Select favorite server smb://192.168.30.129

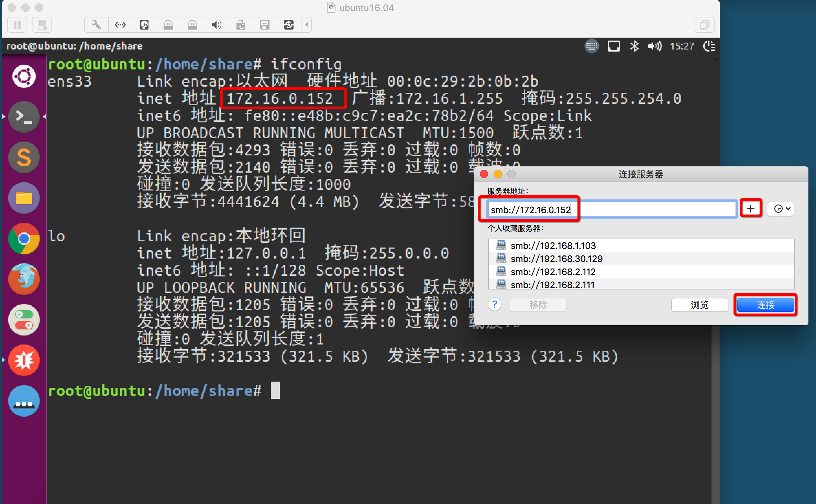(x=556, y=259)
